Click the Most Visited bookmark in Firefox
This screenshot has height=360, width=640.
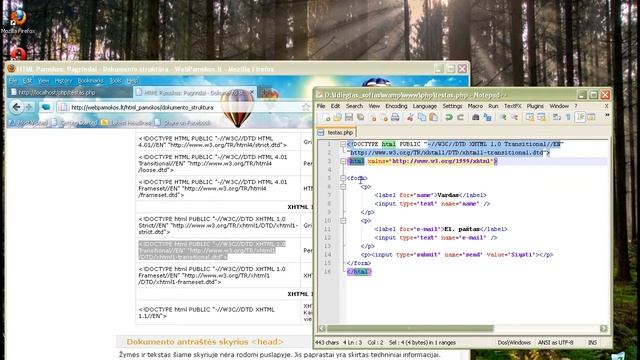(28, 122)
